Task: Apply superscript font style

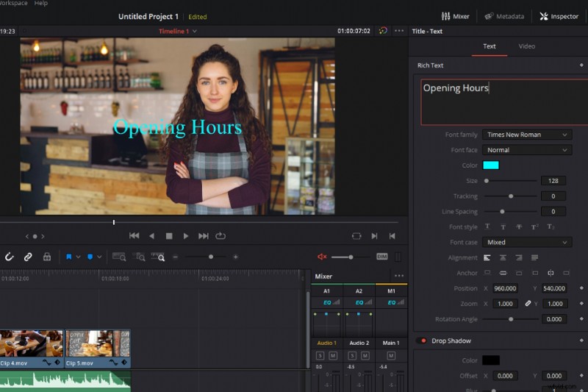Action: click(x=535, y=227)
